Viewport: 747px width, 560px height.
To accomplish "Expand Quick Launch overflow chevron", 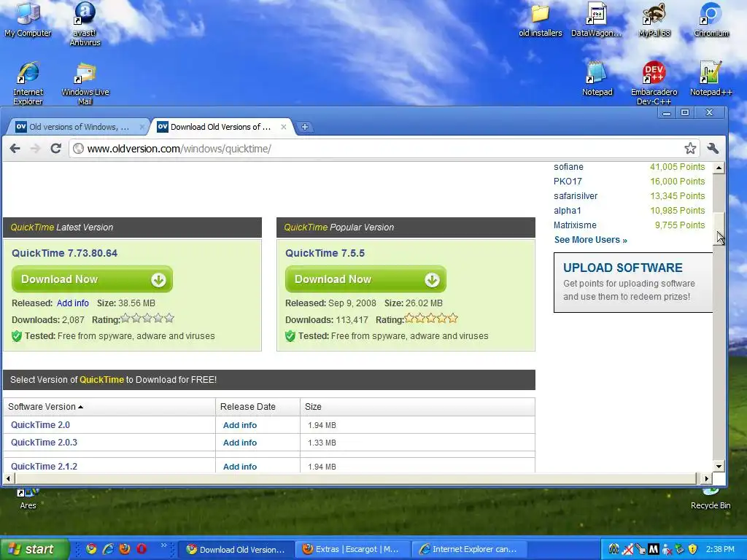I will (164, 545).
